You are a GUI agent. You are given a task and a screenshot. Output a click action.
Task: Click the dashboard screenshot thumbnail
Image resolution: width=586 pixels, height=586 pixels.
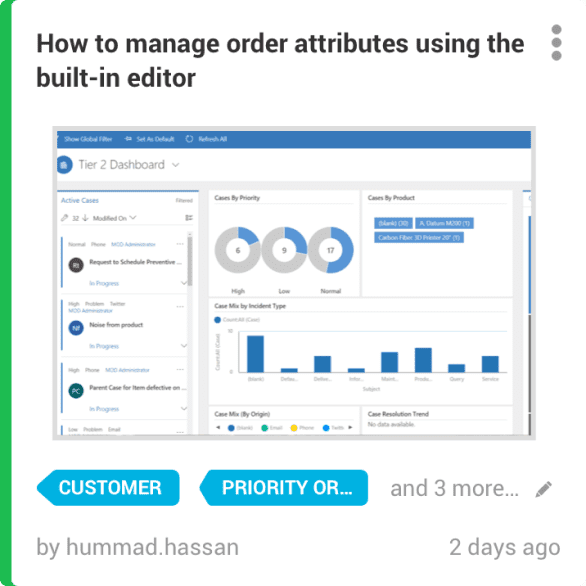point(294,283)
